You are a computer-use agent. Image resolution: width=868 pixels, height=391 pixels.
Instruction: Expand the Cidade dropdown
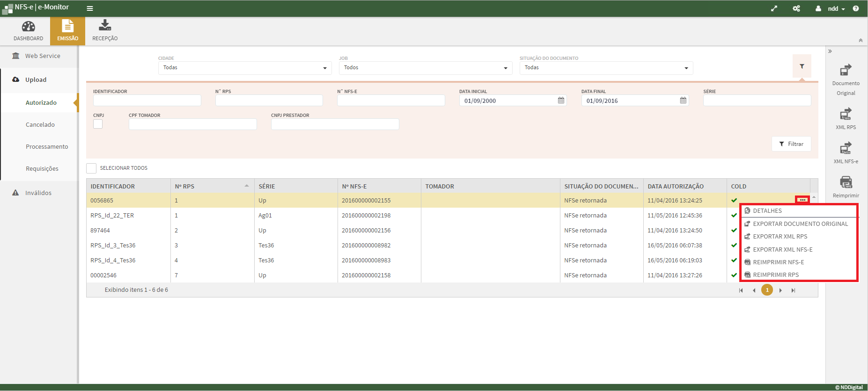(x=245, y=68)
